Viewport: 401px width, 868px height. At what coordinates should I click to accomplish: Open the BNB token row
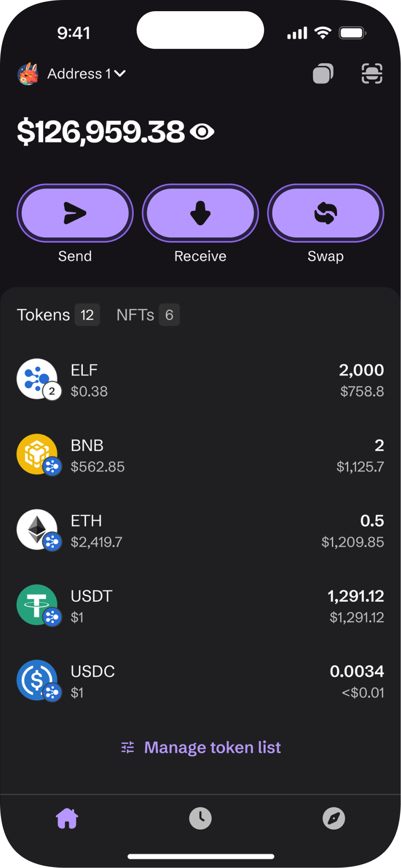pos(200,455)
